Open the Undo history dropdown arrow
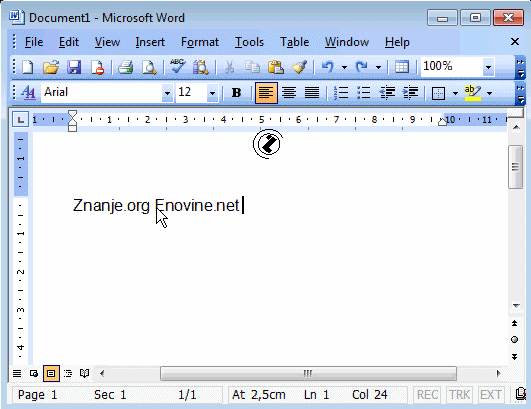The height and width of the screenshot is (409, 531). click(x=344, y=67)
